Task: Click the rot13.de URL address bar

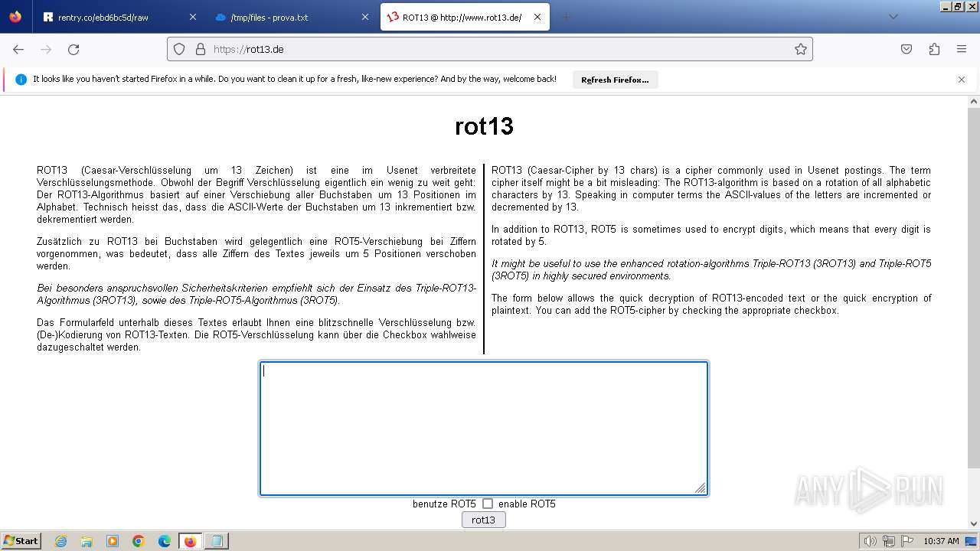Action: pos(490,49)
